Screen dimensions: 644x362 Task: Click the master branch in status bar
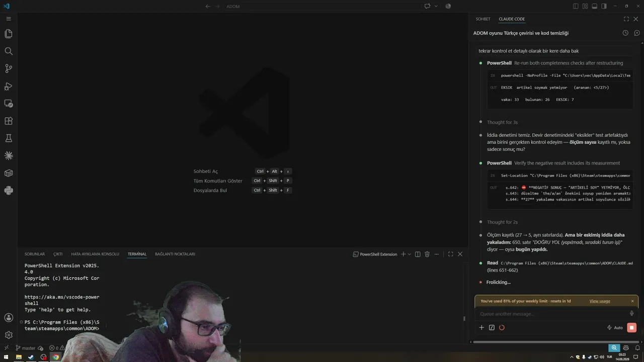[26, 348]
